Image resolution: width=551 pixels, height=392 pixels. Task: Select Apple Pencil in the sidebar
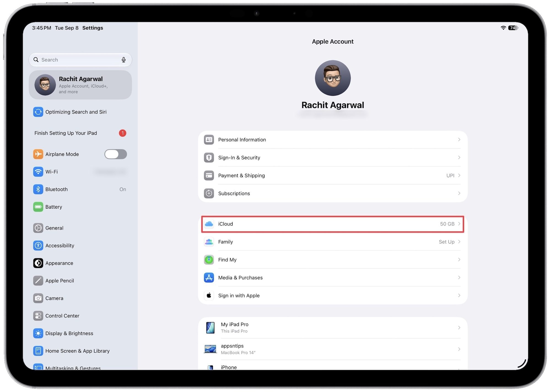click(80, 281)
